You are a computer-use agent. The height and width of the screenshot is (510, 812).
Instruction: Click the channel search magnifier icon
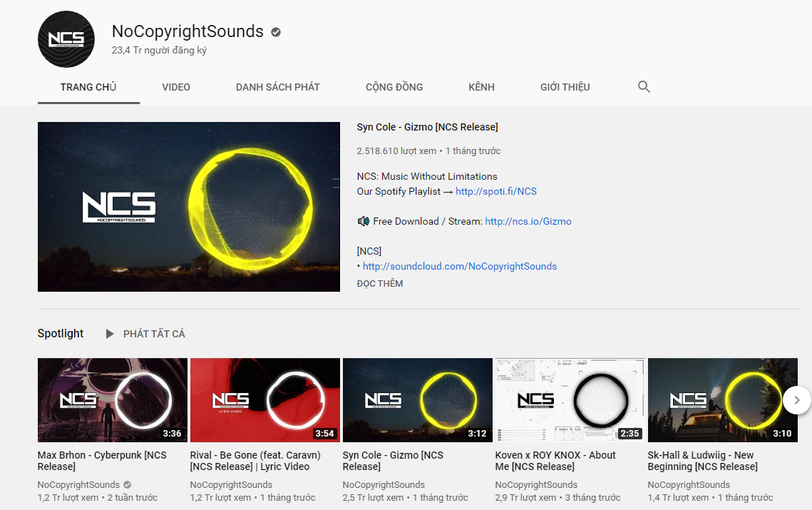[644, 87]
